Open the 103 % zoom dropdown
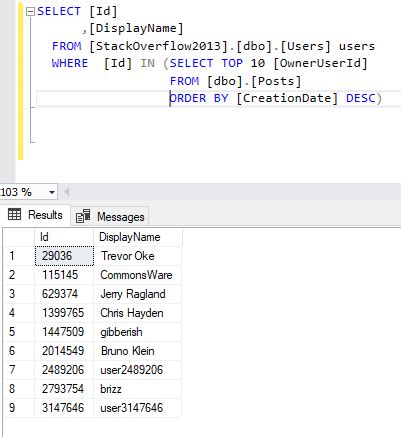Image resolution: width=401 pixels, height=437 pixels. (x=52, y=192)
